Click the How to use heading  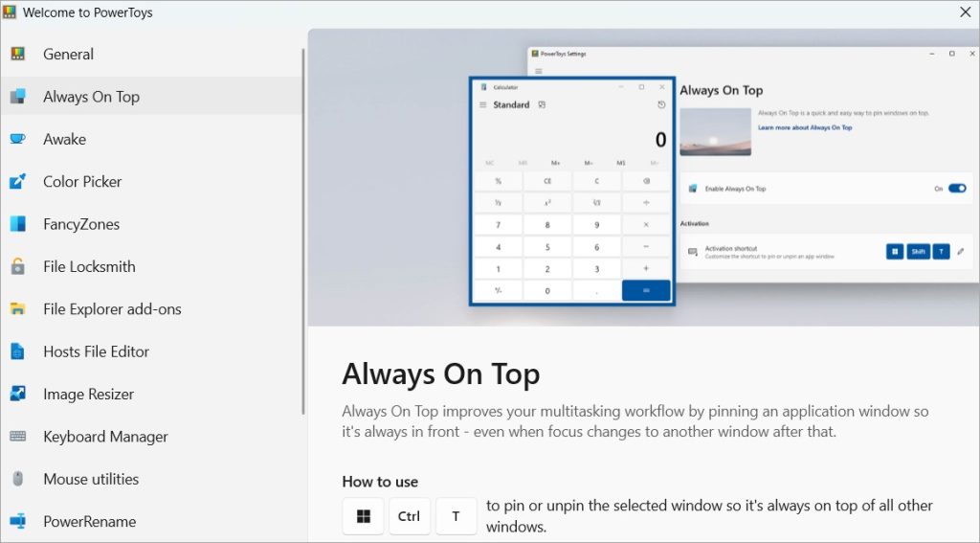(380, 482)
